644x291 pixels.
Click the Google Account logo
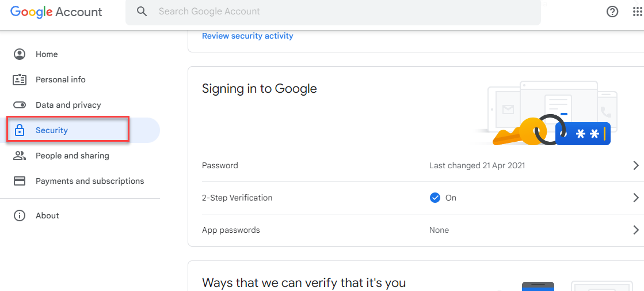coord(56,12)
